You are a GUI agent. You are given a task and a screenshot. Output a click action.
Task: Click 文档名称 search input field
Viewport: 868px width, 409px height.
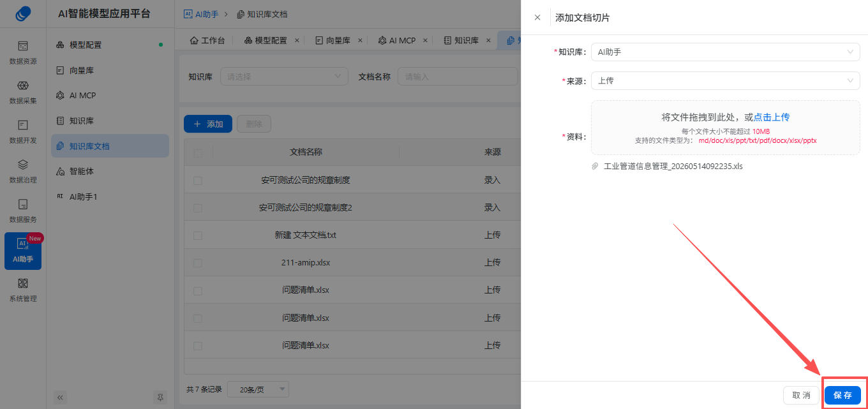tap(458, 77)
